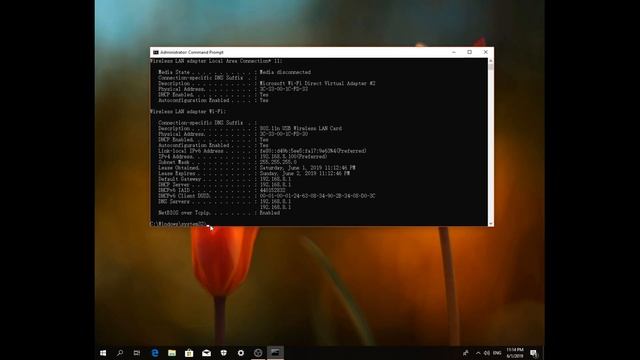Viewport: 640px width, 360px height.
Task: Open the Action Center notifications icon
Action: point(533,353)
